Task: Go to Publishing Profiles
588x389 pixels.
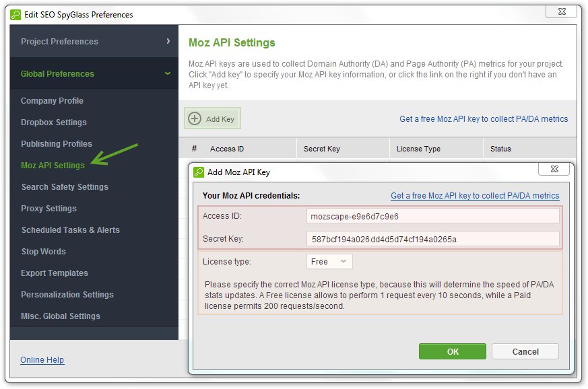Action: [57, 144]
